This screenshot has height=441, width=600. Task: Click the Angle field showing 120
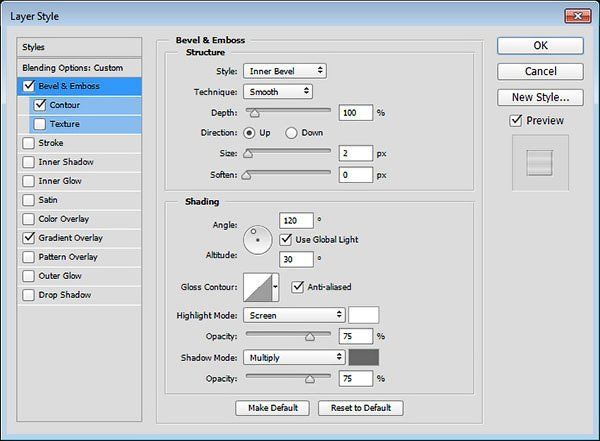296,220
